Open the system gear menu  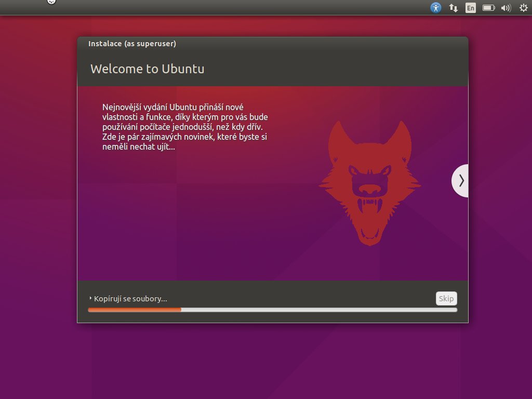tap(524, 7)
